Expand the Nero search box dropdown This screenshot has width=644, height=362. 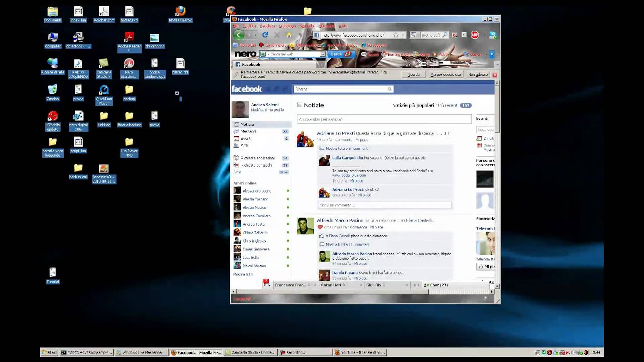coord(323,54)
